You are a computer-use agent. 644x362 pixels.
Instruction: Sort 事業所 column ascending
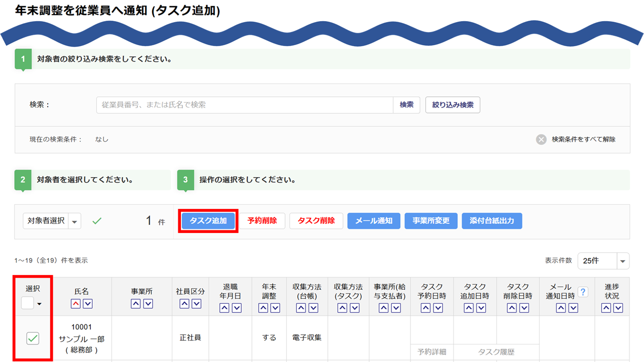pyautogui.click(x=136, y=304)
